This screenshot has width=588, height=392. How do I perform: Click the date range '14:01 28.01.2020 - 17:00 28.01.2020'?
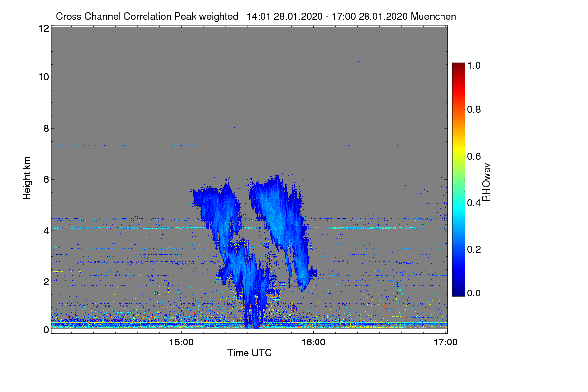pos(328,16)
